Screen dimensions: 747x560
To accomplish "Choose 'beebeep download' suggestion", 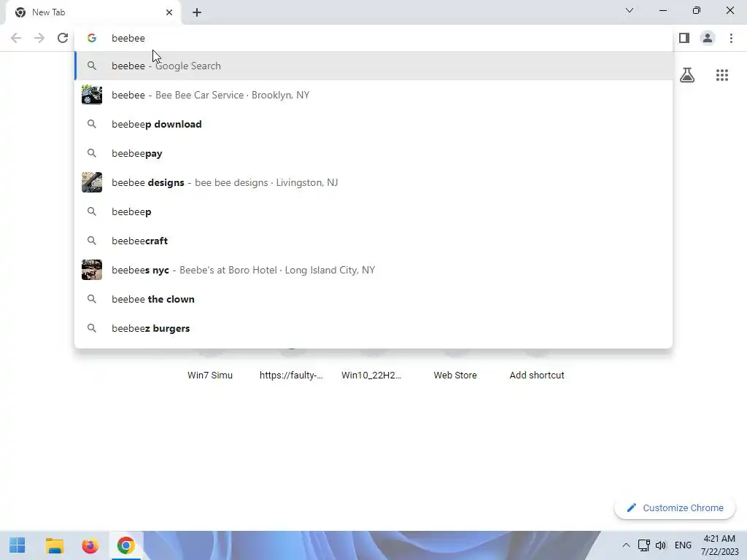I will point(373,124).
